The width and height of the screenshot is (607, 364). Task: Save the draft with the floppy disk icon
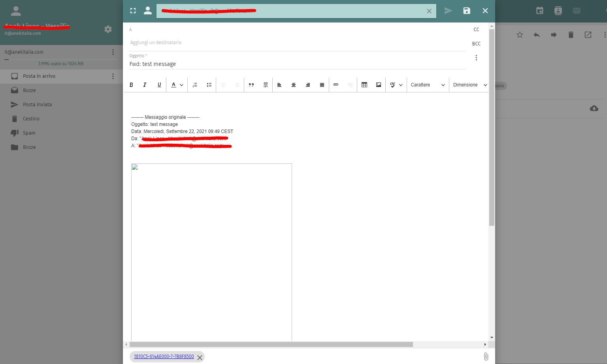click(x=467, y=11)
